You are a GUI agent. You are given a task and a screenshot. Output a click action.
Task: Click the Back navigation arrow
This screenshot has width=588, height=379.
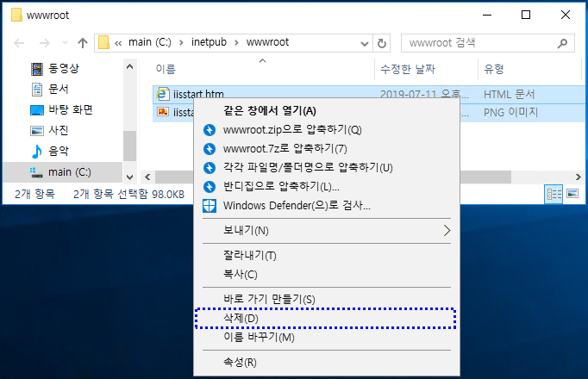(19, 43)
